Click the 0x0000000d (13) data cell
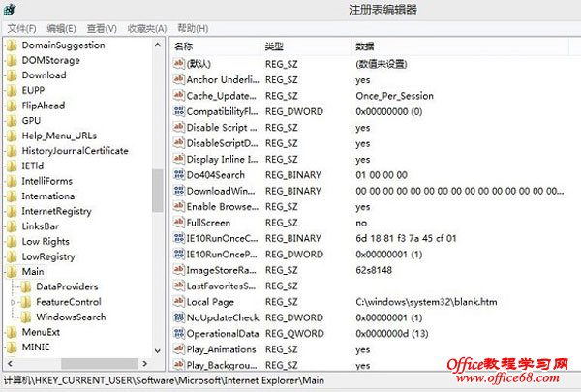Viewport: 581px width, 392px height. (x=391, y=334)
